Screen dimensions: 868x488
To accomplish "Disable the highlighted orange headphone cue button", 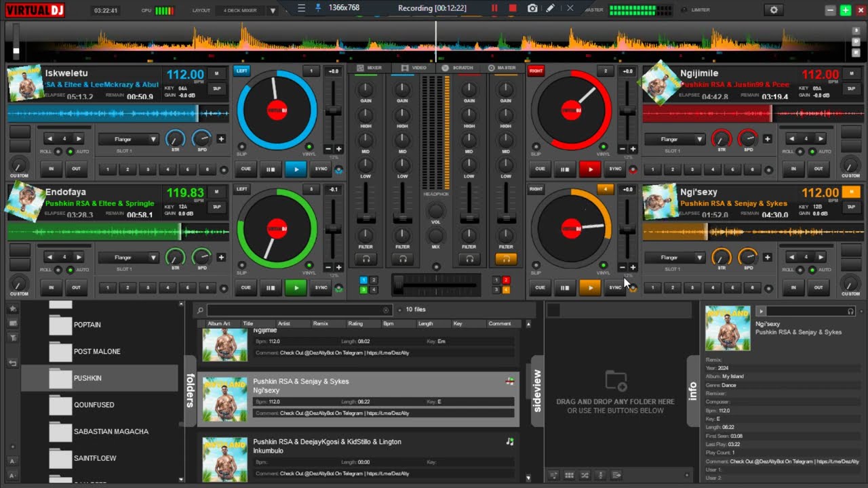I will 506,259.
